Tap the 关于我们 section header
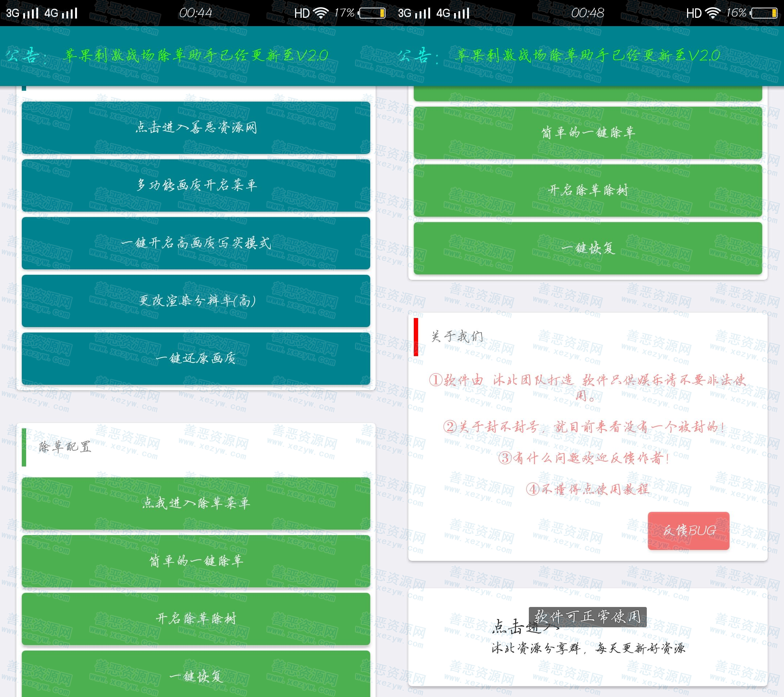 tap(457, 337)
